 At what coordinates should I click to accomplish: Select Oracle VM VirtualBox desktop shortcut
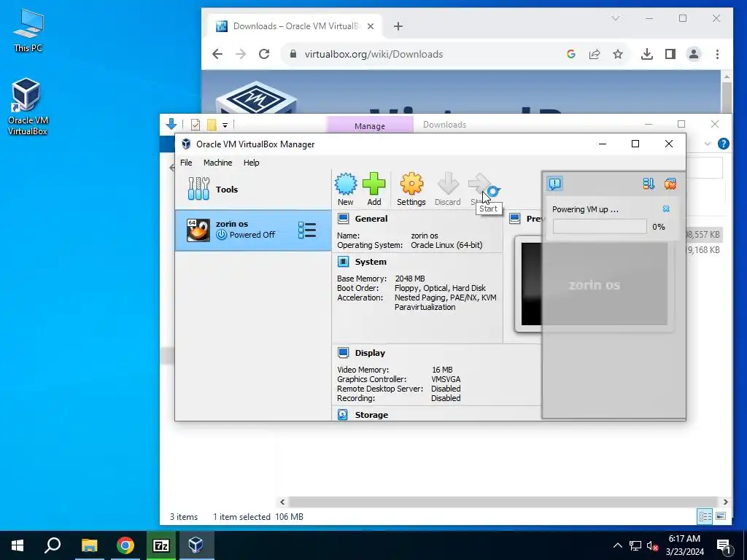pyautogui.click(x=28, y=106)
